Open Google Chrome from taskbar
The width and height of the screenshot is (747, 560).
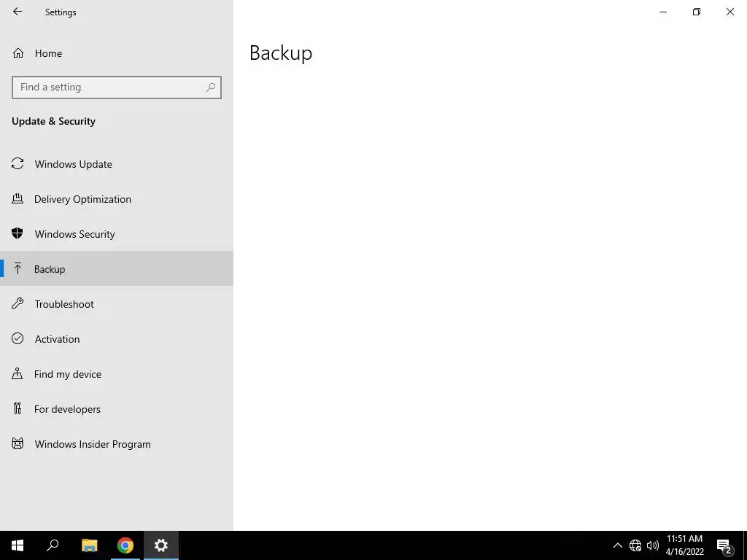[x=125, y=545]
